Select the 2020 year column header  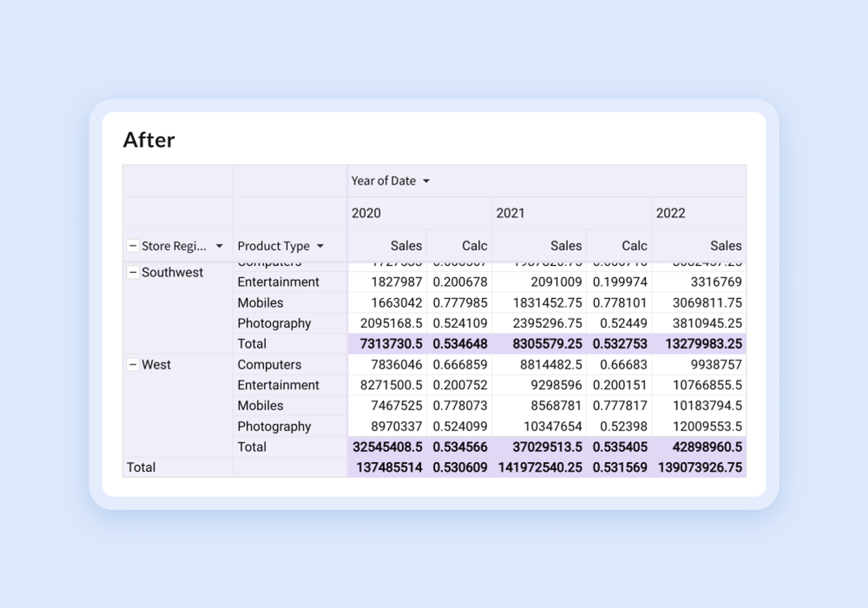click(x=366, y=213)
